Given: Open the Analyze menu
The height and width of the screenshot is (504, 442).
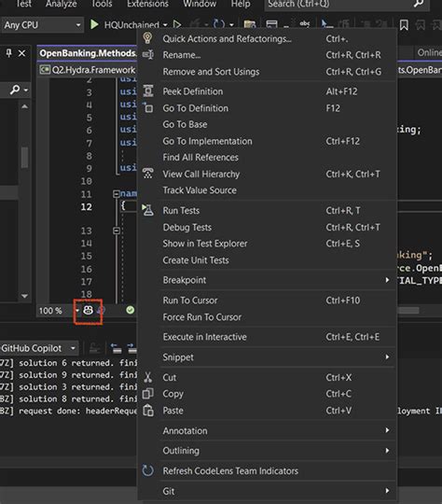Looking at the screenshot, I should tap(61, 4).
